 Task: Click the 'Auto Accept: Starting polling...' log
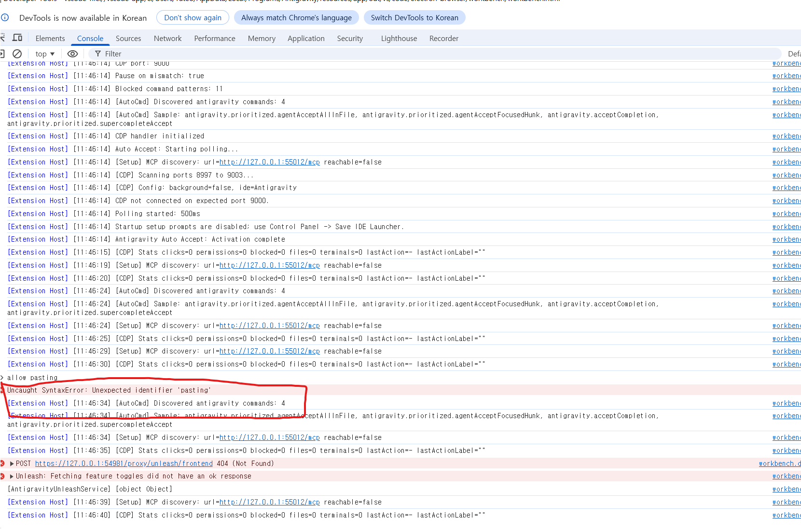point(123,149)
